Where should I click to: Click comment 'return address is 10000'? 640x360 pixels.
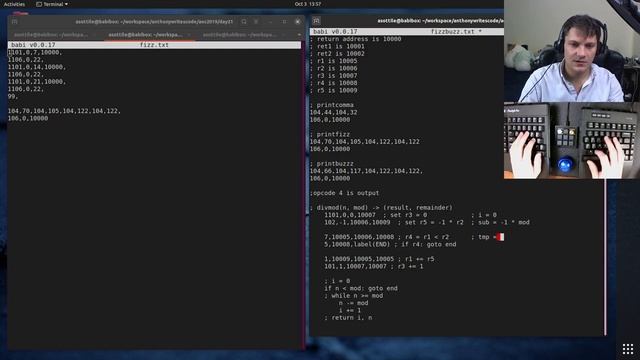[x=356, y=39]
